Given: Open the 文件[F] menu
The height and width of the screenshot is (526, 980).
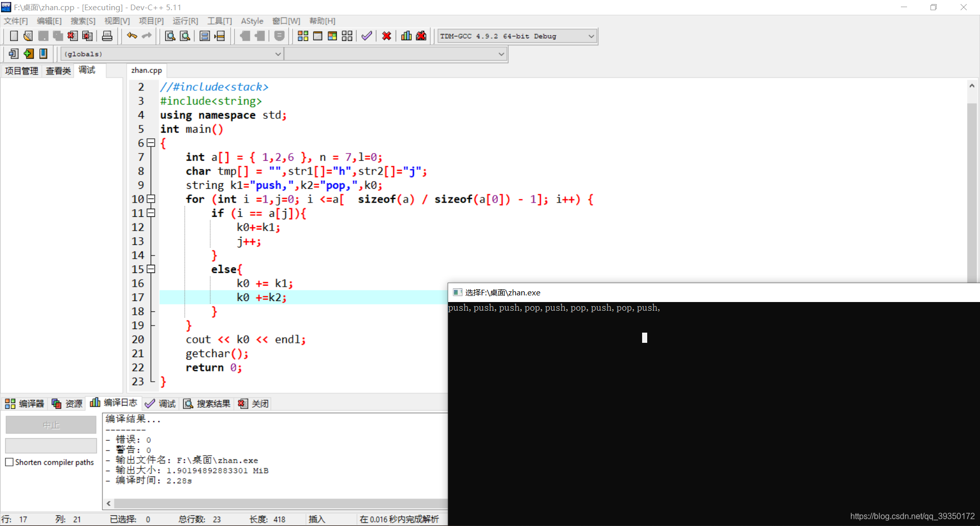Looking at the screenshot, I should (x=16, y=21).
